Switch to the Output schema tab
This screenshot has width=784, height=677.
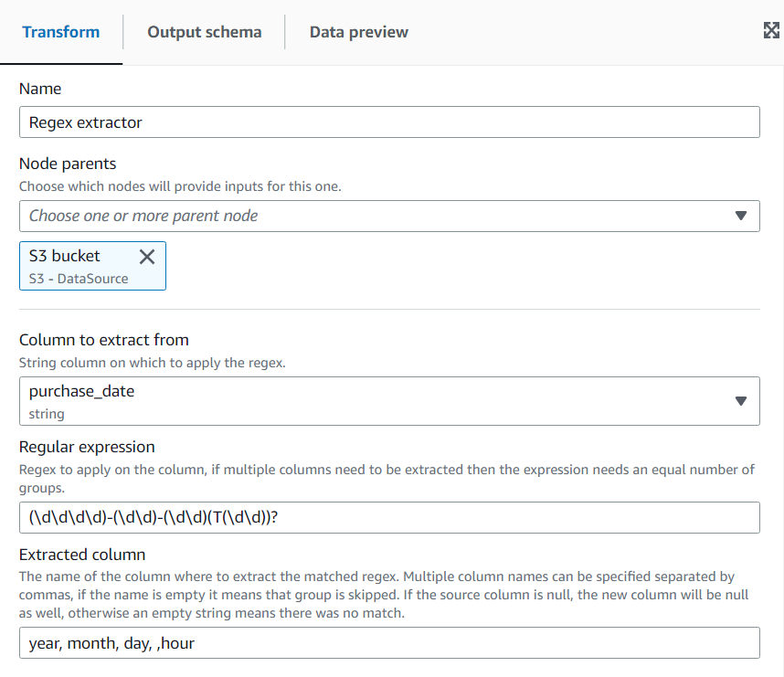(x=203, y=32)
